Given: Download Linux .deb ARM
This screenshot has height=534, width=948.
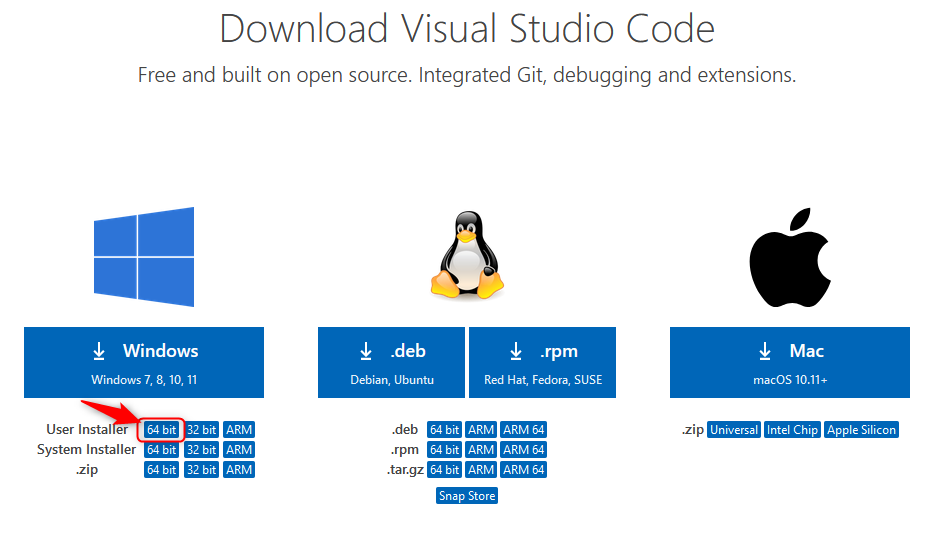Looking at the screenshot, I should (x=481, y=429).
